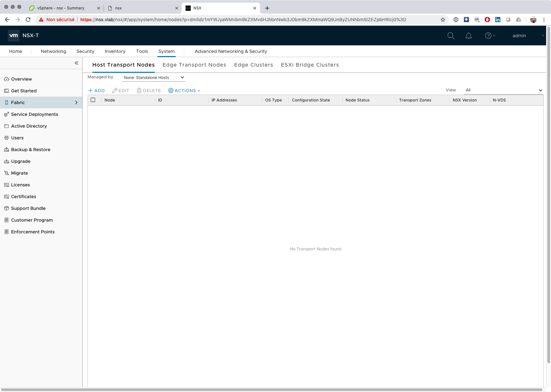Viewport: 551px width, 392px height.
Task: Open the NSX-T search magnifier icon
Action: (x=451, y=36)
